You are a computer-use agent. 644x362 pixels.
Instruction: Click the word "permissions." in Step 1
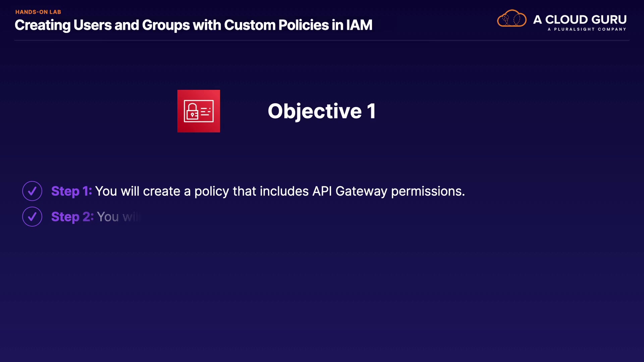click(x=428, y=191)
